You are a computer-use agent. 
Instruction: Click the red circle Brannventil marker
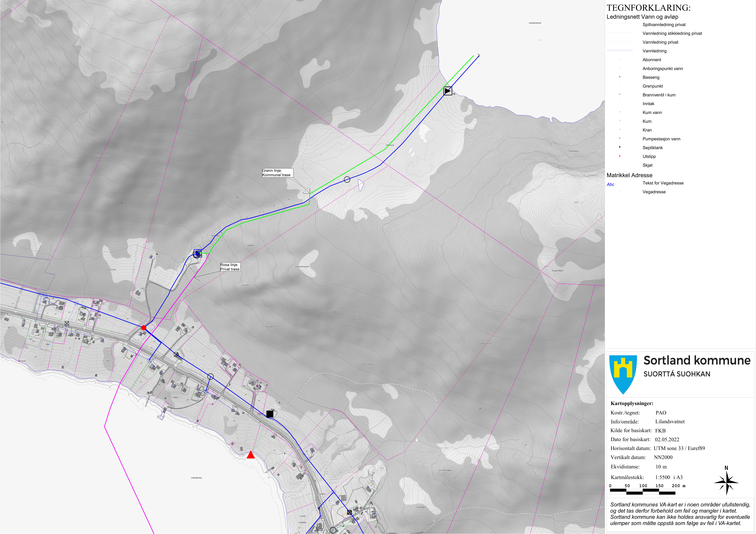(144, 328)
